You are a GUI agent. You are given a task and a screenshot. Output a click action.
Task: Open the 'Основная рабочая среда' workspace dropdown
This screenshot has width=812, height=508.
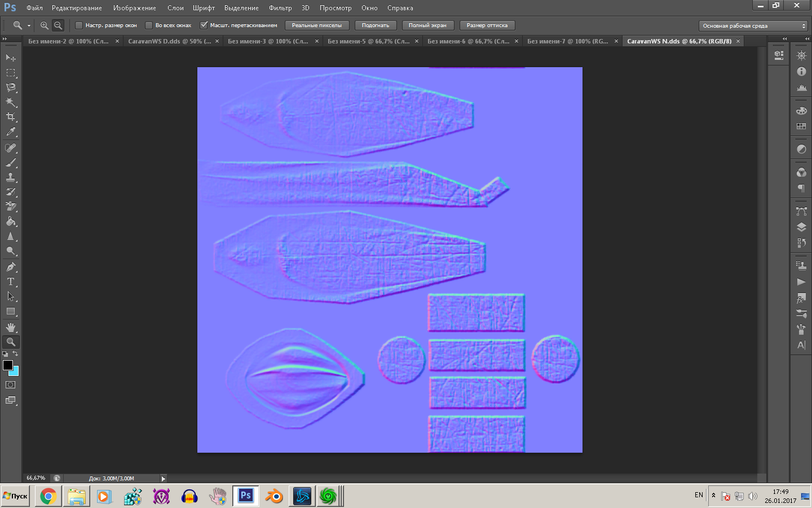(x=753, y=26)
